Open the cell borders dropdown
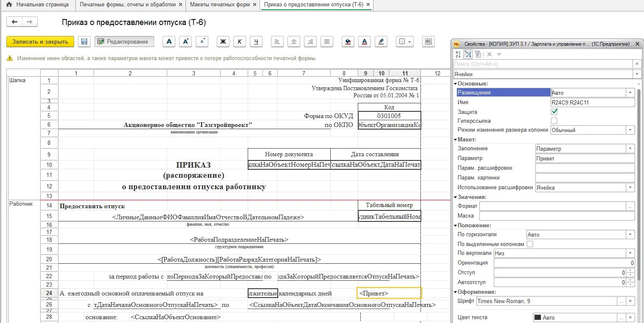644x323 pixels. point(405,41)
